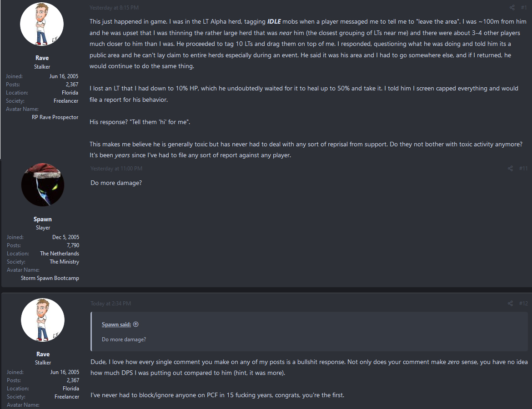
Task: Open Spawn's Santa-hat avatar image
Action: pyautogui.click(x=42, y=184)
